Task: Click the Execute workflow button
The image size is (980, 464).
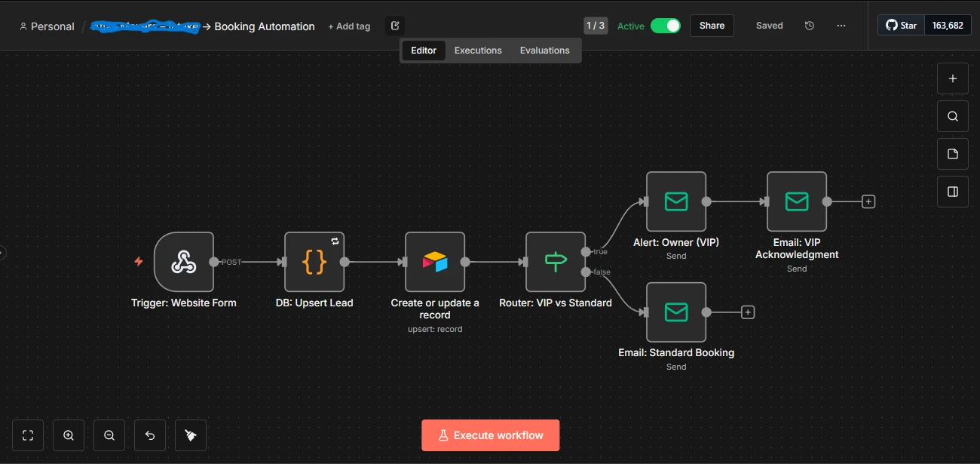Action: (x=490, y=435)
